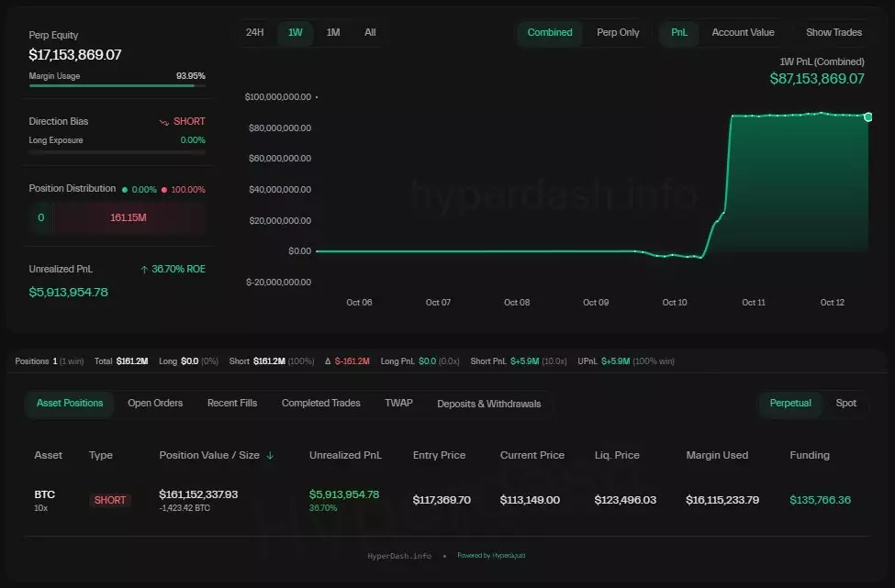Screen dimensions: 895x588
Task: Click the delta symbol in stats row
Action: click(x=328, y=361)
